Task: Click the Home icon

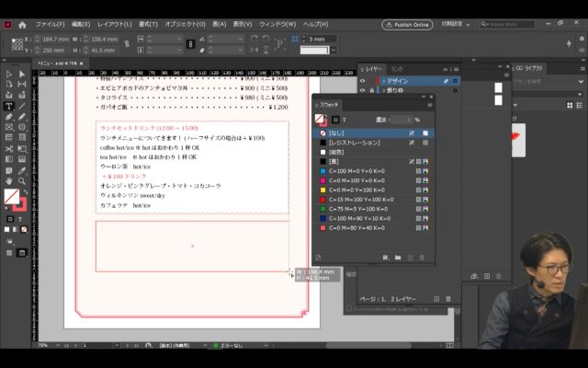Action: (x=22, y=25)
